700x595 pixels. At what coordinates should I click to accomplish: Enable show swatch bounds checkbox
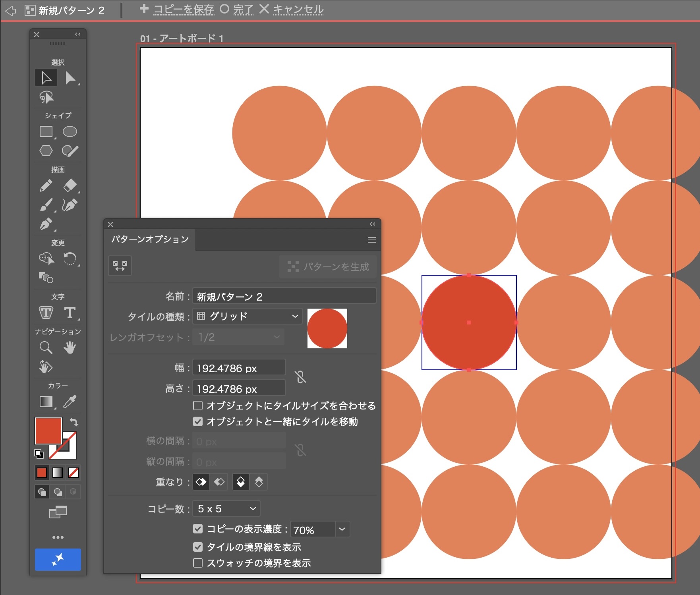198,563
